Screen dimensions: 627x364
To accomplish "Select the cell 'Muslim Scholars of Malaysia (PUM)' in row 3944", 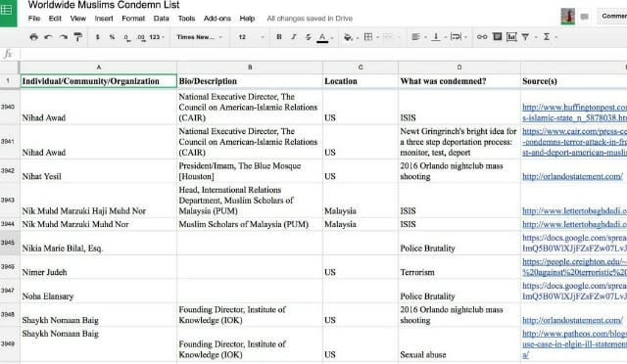I will coord(250,224).
